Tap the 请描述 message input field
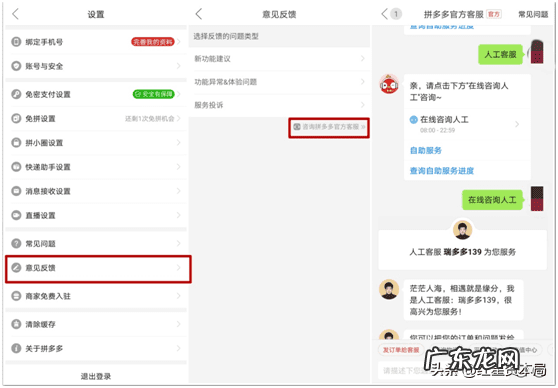Viewport: 558px width, 388px height. click(x=463, y=371)
